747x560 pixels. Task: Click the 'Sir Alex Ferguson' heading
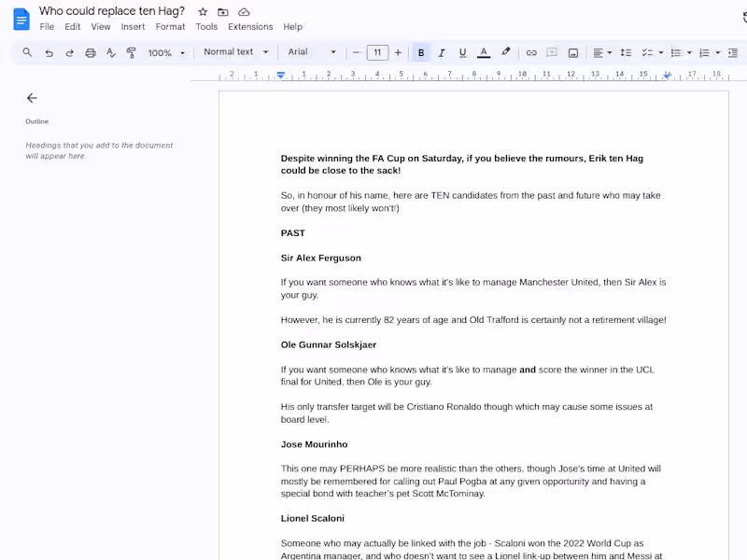point(320,258)
